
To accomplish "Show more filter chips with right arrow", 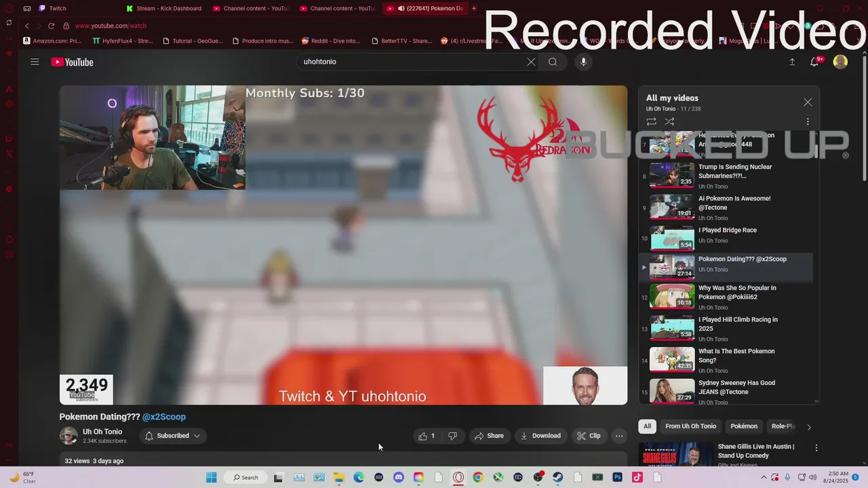I will pyautogui.click(x=808, y=427).
